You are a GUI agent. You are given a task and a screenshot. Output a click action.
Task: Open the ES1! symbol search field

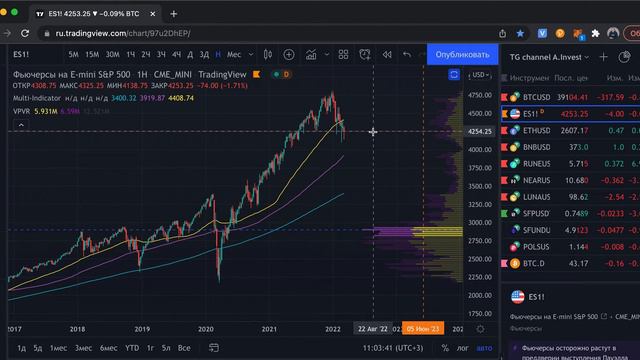coord(21,54)
